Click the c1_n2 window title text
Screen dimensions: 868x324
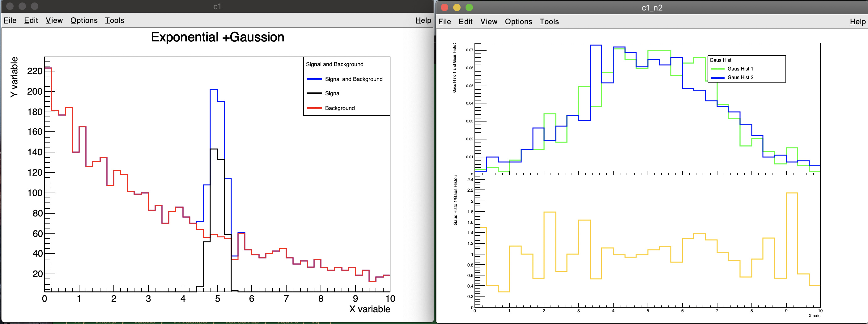[x=652, y=7]
